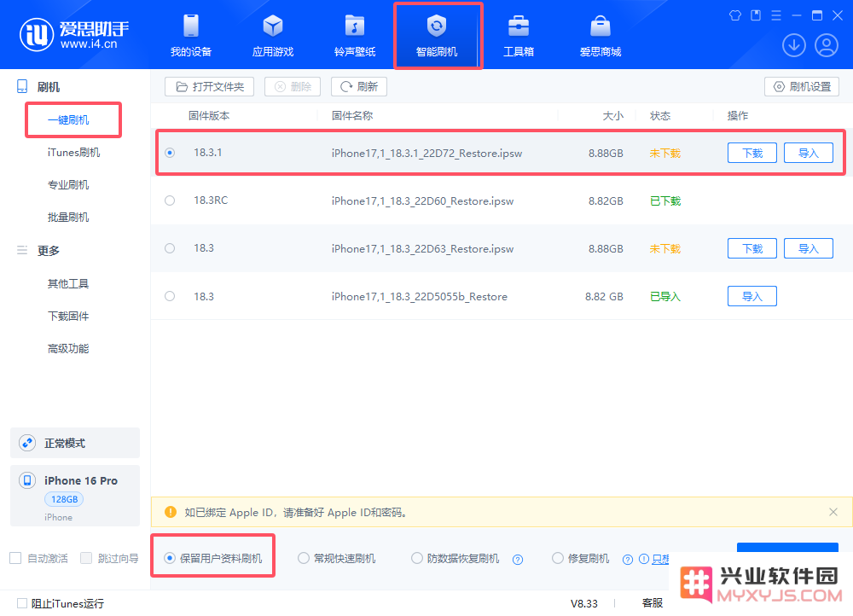Open the 工具箱 tab
This screenshot has width=853, height=616.
(519, 35)
